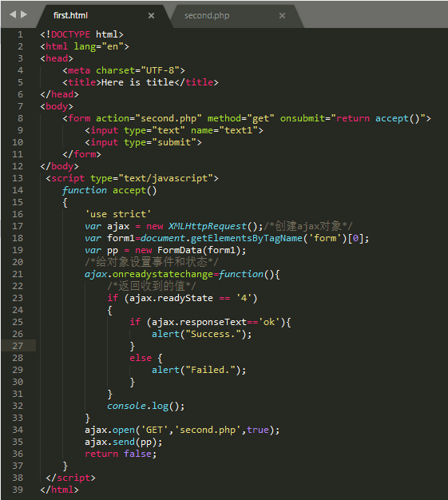This screenshot has height=500, width=448.
Task: Click line number 39 in the gutter
Action: 18,490
